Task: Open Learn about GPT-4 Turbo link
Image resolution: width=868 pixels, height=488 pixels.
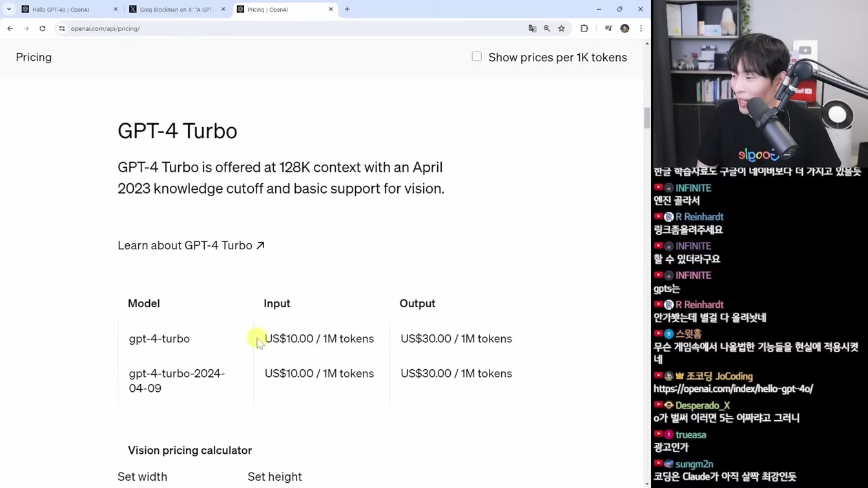Action: pos(191,245)
